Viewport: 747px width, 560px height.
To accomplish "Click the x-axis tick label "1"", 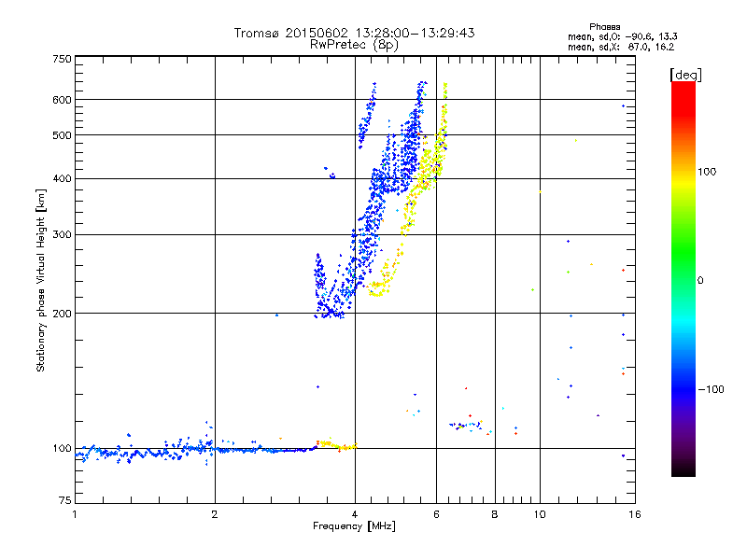I will 75,514.
